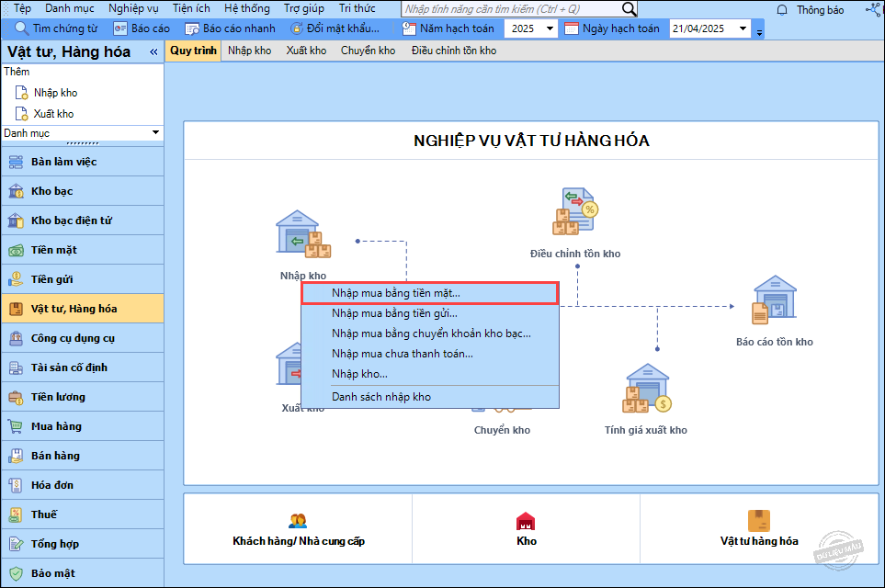The image size is (885, 588).
Task: Collapse the sidebar with double chevron
Action: tap(153, 52)
